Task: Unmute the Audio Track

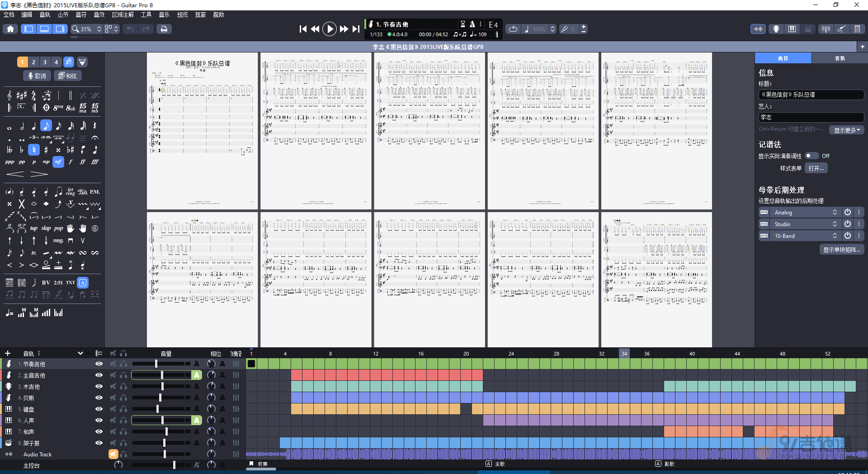Action: [113, 454]
